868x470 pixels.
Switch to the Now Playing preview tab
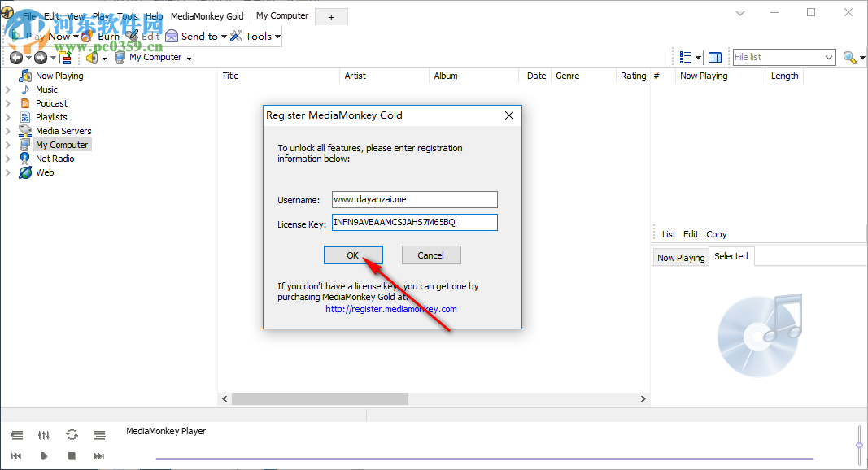[x=680, y=258]
